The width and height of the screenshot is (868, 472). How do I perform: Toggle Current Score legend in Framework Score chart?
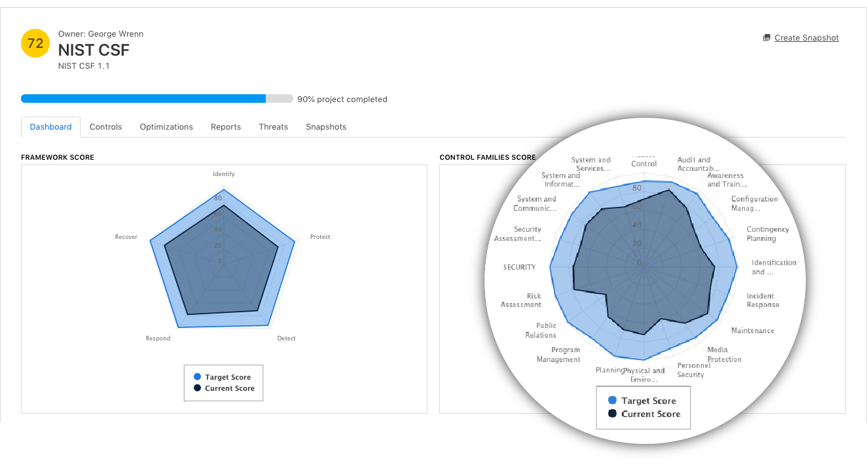(223, 388)
